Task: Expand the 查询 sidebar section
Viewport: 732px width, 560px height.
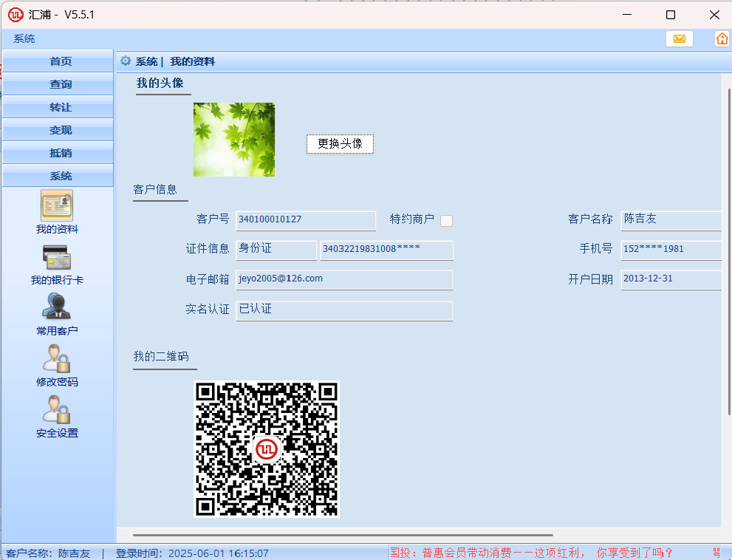Action: click(58, 85)
